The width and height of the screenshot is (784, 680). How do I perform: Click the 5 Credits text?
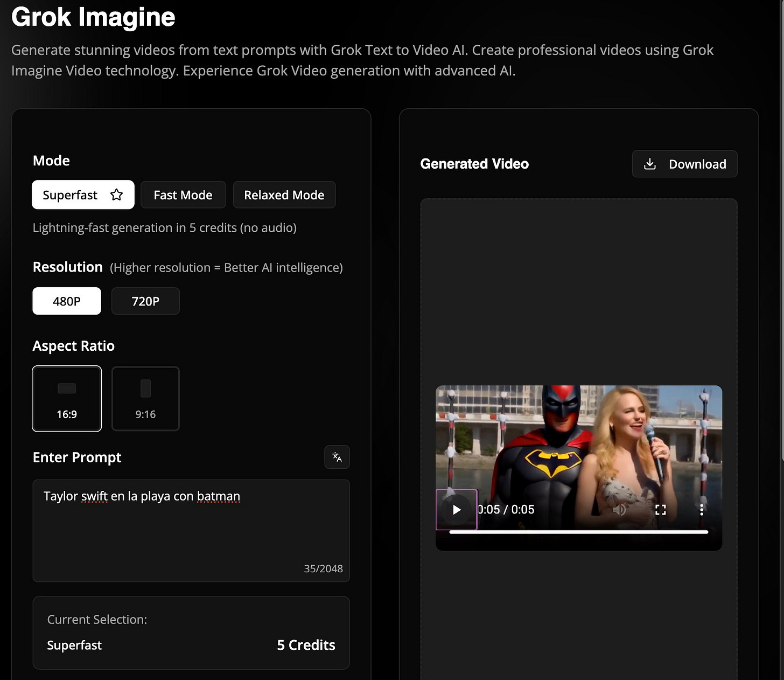(x=306, y=645)
